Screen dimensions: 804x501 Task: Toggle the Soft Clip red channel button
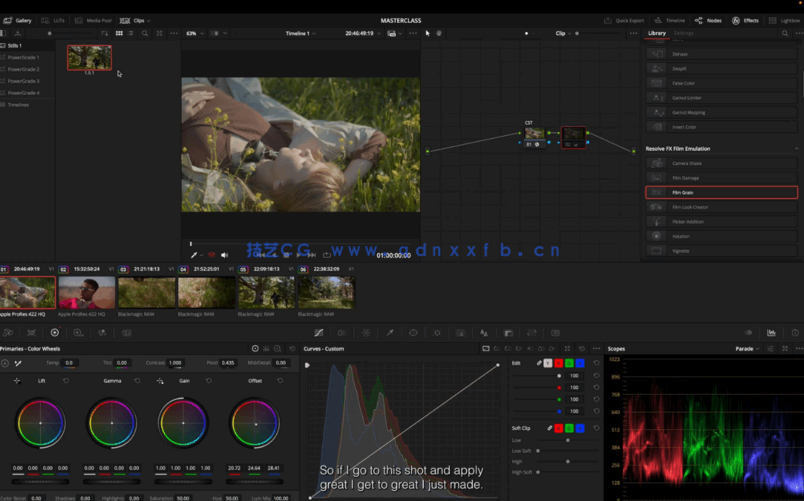[558, 428]
